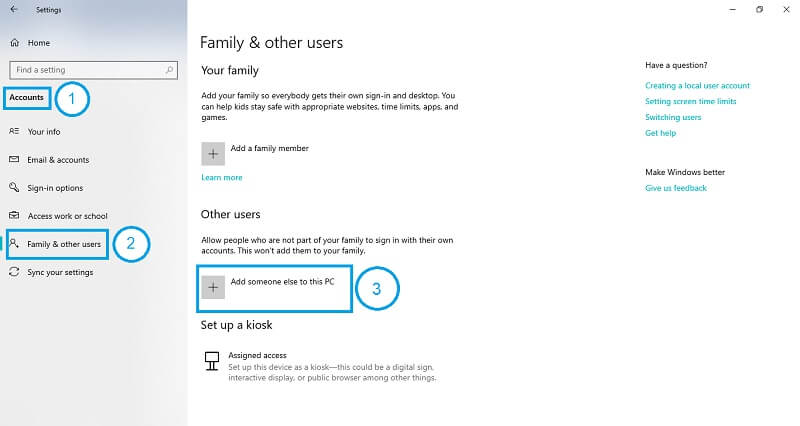The width and height of the screenshot is (800, 426).
Task: Select Family & other users
Action: click(x=64, y=244)
